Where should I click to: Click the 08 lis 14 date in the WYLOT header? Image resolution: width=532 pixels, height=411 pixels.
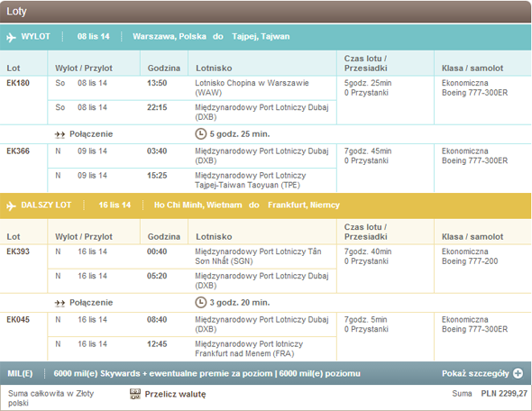(93, 37)
